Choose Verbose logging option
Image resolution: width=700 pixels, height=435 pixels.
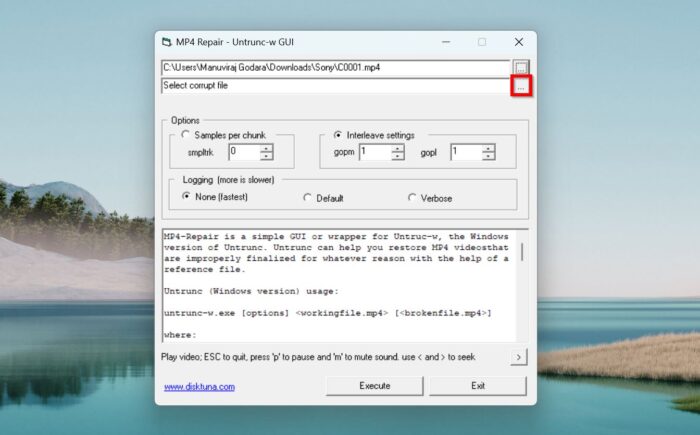coord(412,197)
